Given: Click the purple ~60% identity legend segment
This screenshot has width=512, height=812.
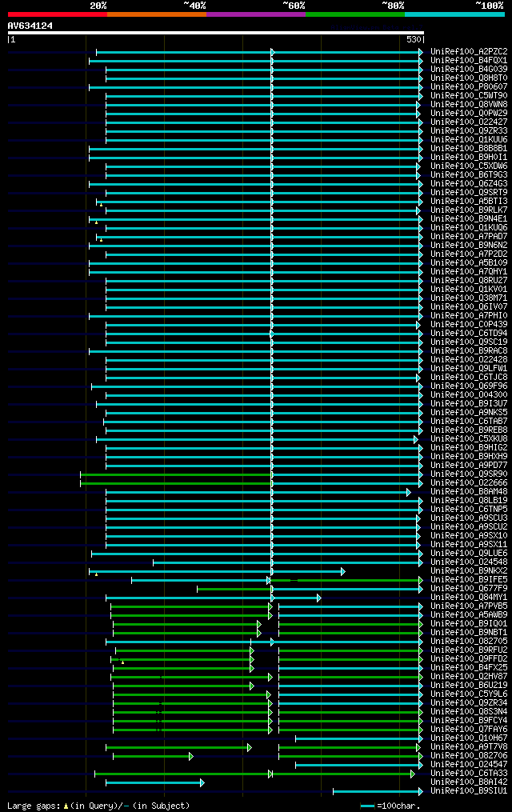Looking at the screenshot, I should [x=256, y=14].
